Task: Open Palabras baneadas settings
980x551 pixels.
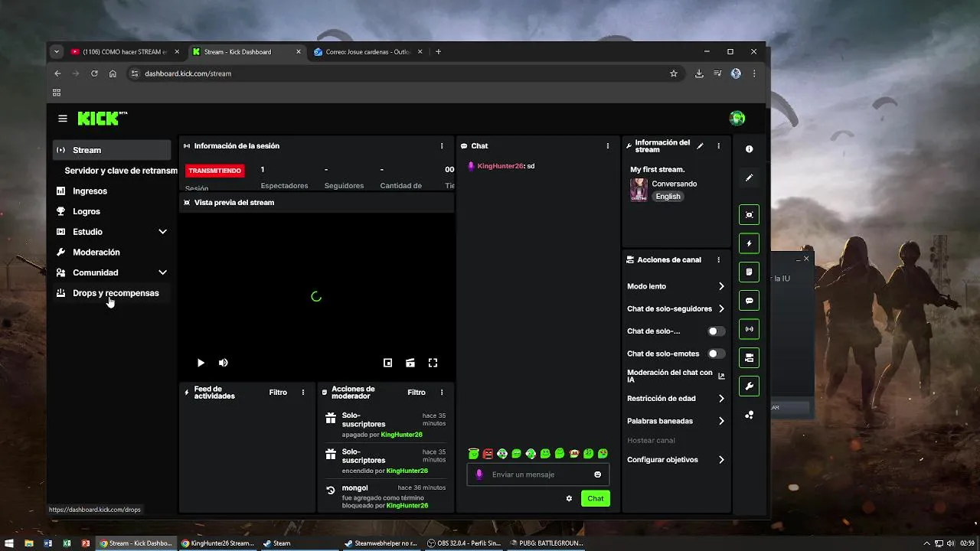Action: coord(675,421)
